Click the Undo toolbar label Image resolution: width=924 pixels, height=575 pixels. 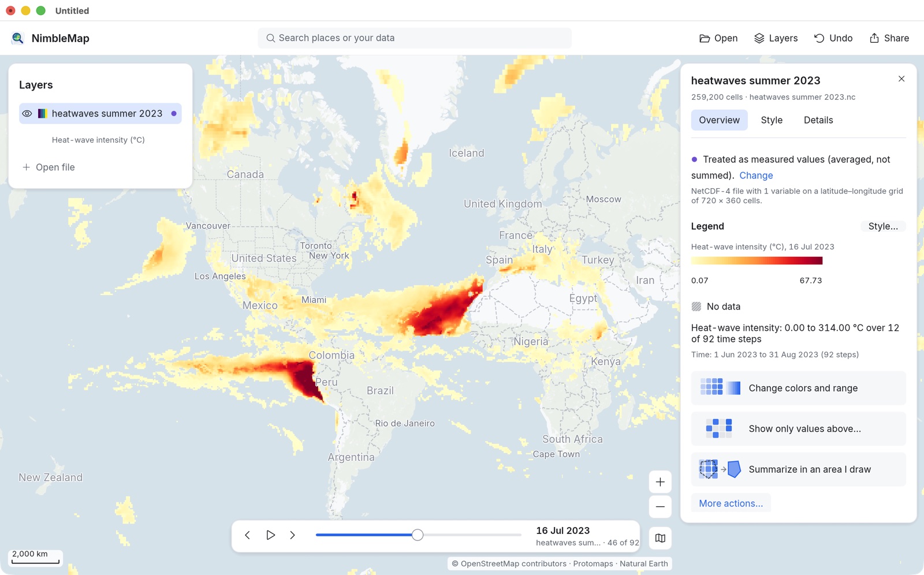pyautogui.click(x=841, y=38)
